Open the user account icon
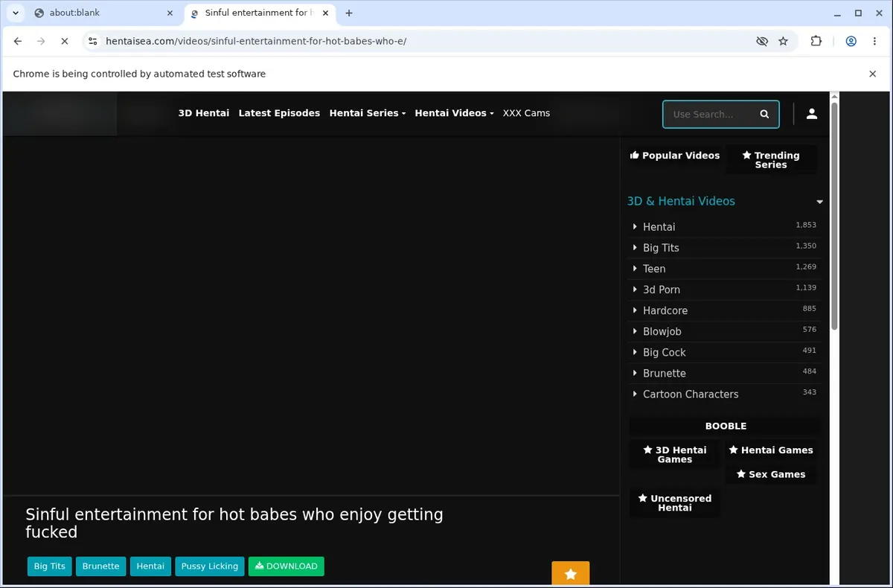893x588 pixels. coord(812,114)
